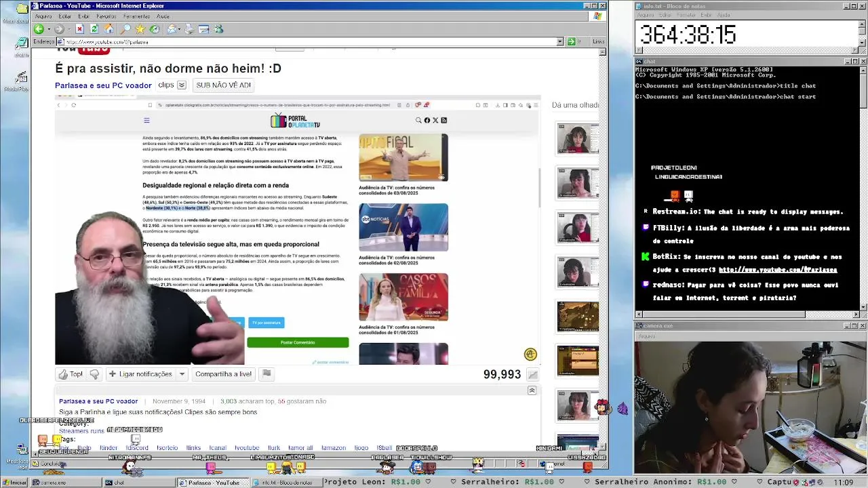Like the video with Top! button
The height and width of the screenshot is (488, 868).
71,374
